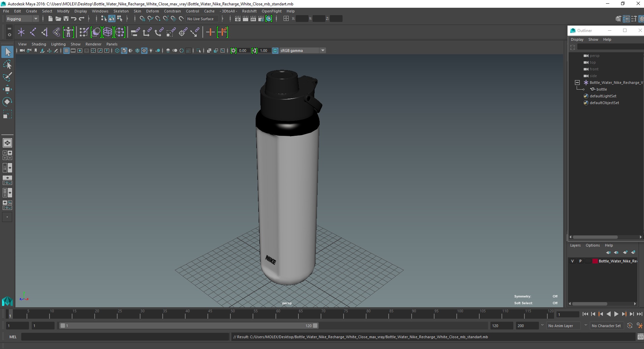
Task: Toggle layer visibility V box
Action: point(572,261)
